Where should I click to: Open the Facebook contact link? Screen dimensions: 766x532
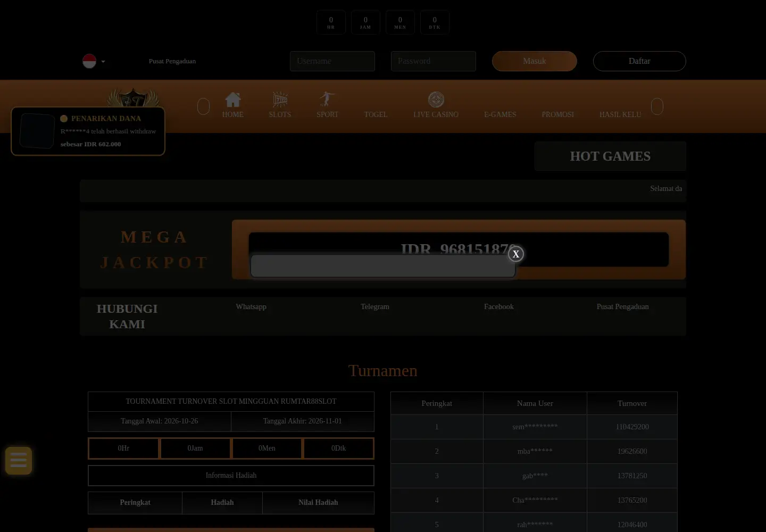499,306
